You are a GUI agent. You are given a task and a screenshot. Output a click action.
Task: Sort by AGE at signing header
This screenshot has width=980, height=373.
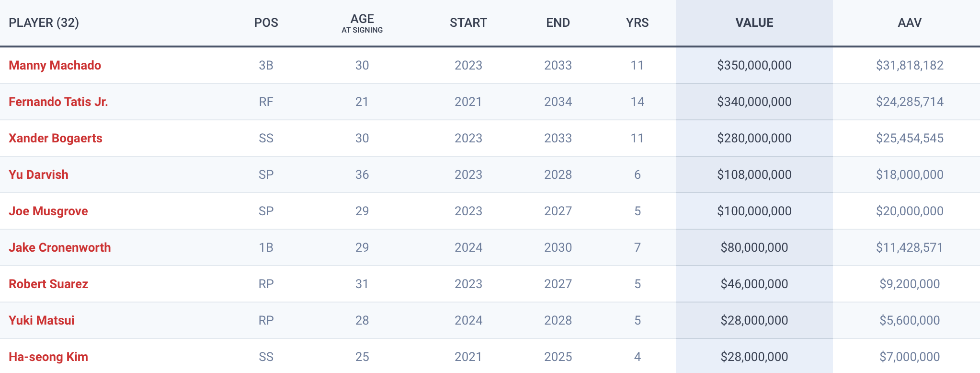[x=362, y=23]
